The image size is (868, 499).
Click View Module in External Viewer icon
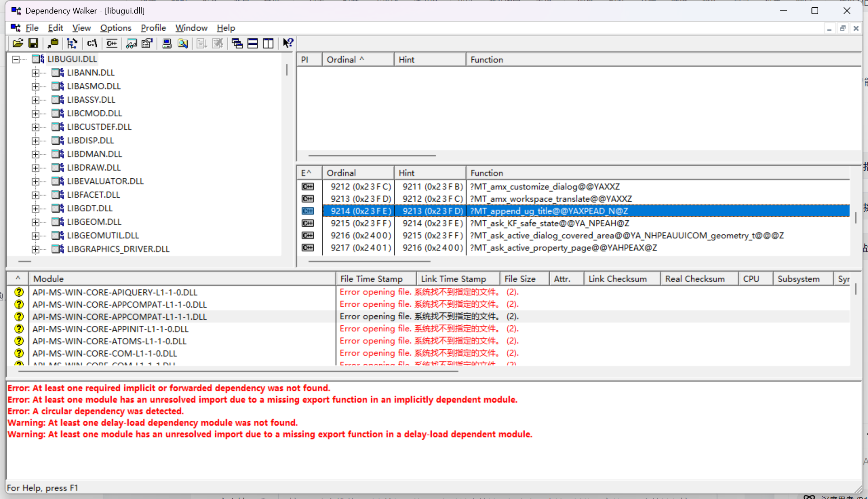click(x=132, y=43)
